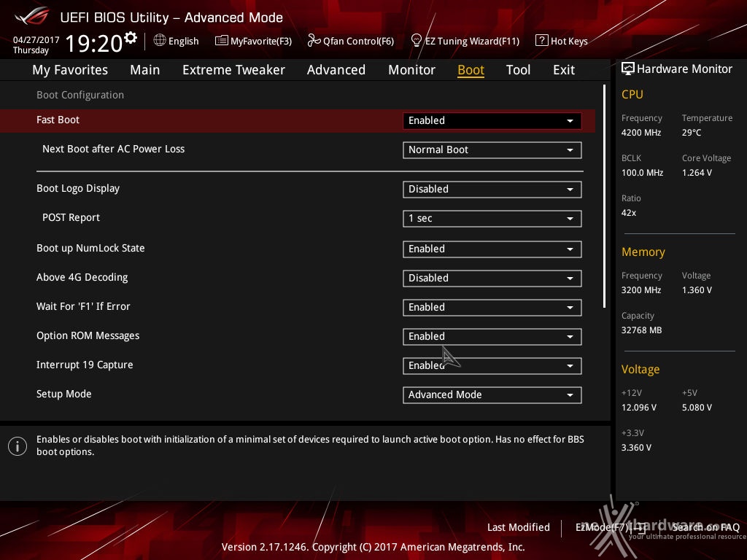Switch to the Main tab
The image size is (747, 560).
(x=145, y=70)
